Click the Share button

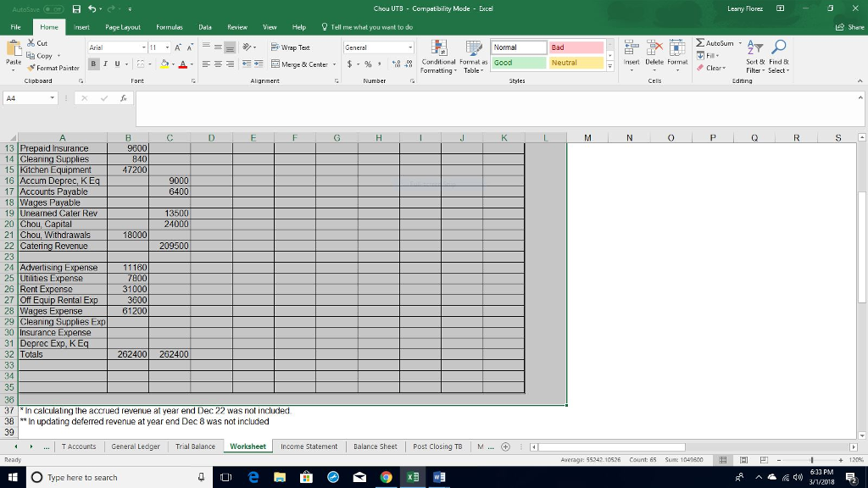[x=849, y=27]
